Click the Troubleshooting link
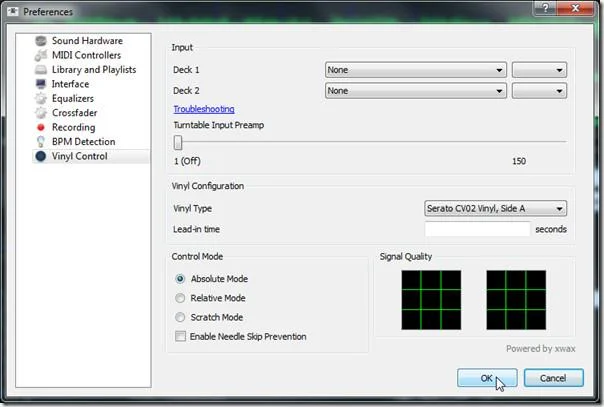 coord(204,109)
